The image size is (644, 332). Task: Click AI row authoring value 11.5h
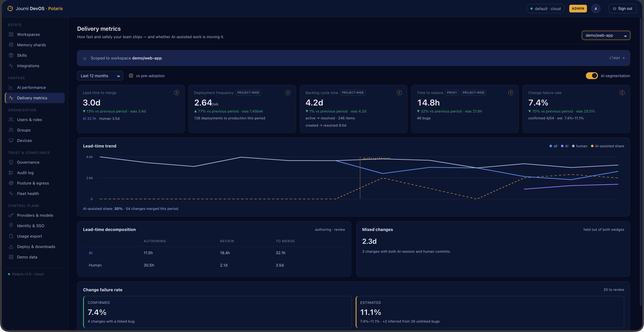(x=148, y=253)
